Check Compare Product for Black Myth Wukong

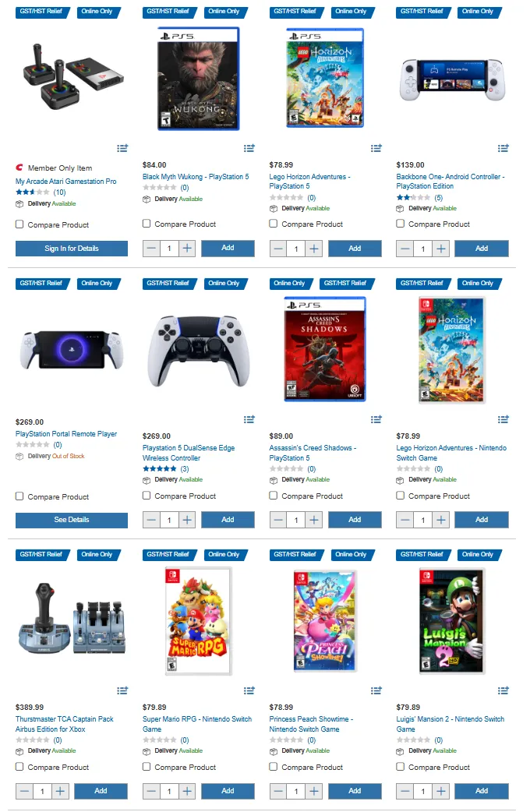tap(147, 224)
